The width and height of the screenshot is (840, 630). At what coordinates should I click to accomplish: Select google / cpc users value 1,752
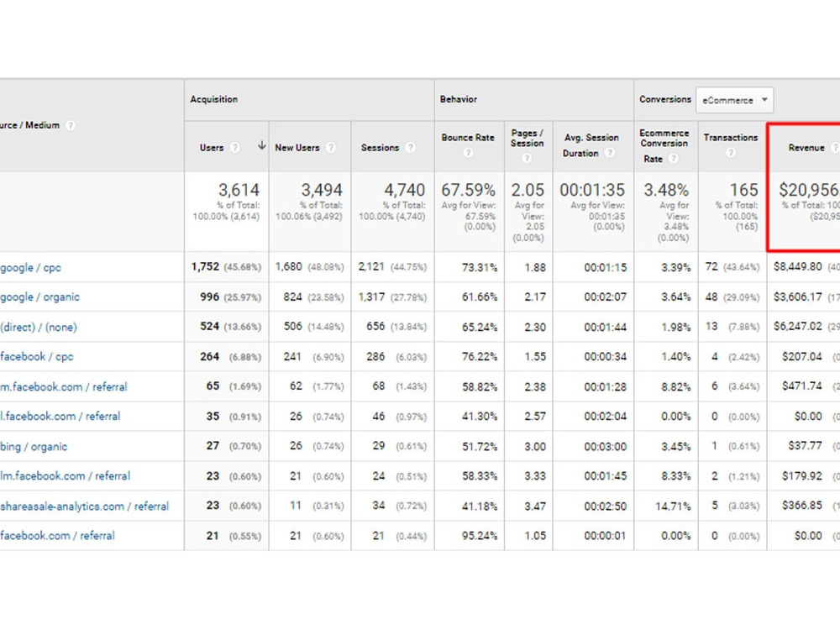point(205,267)
